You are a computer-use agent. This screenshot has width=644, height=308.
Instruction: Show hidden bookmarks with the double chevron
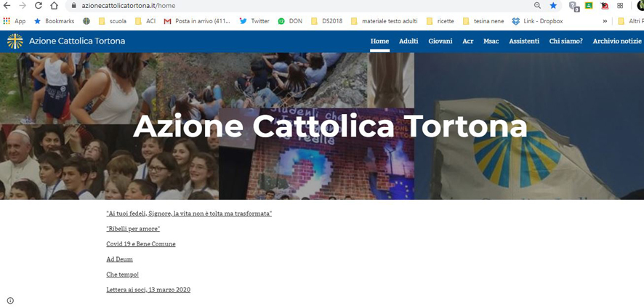[605, 21]
